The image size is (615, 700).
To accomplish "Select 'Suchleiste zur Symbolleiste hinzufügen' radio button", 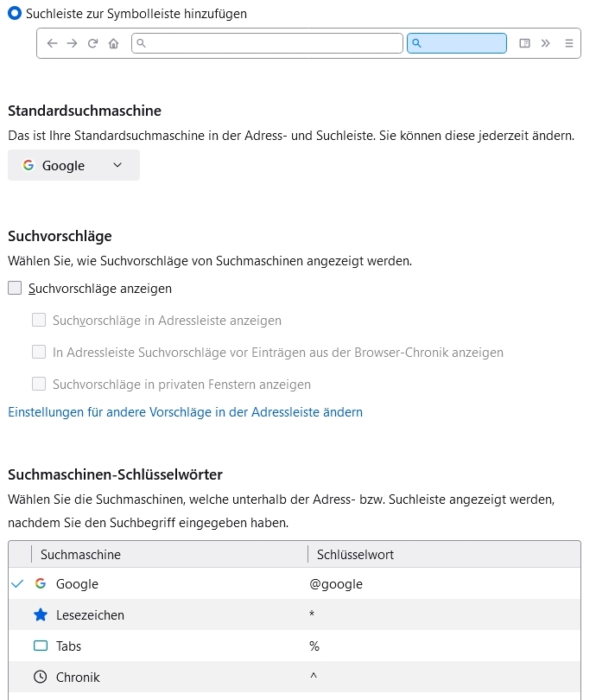I will [x=15, y=14].
